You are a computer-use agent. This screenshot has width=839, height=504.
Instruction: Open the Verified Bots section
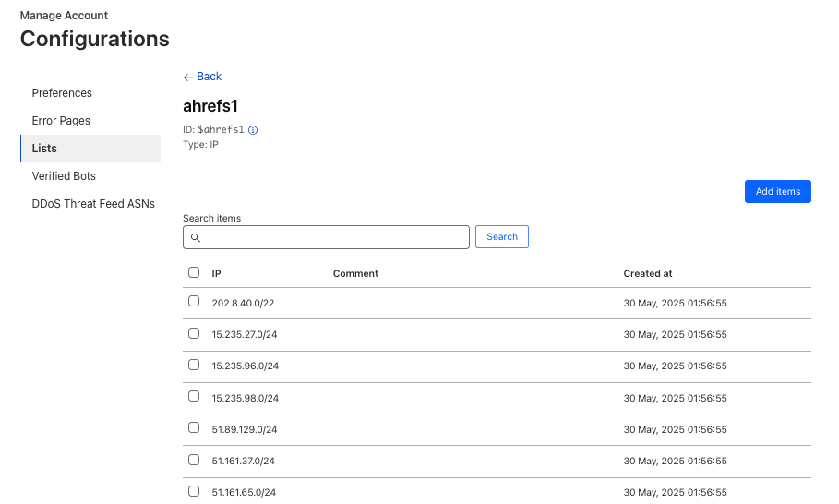64,176
